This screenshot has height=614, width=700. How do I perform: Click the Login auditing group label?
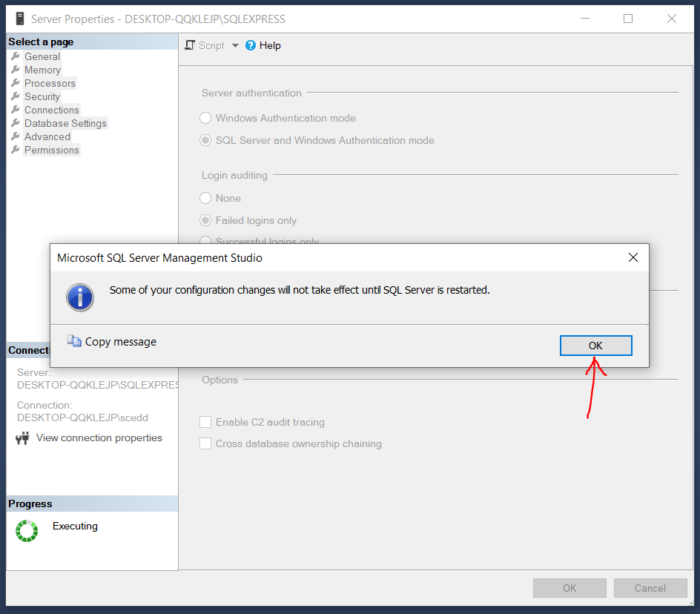234,175
